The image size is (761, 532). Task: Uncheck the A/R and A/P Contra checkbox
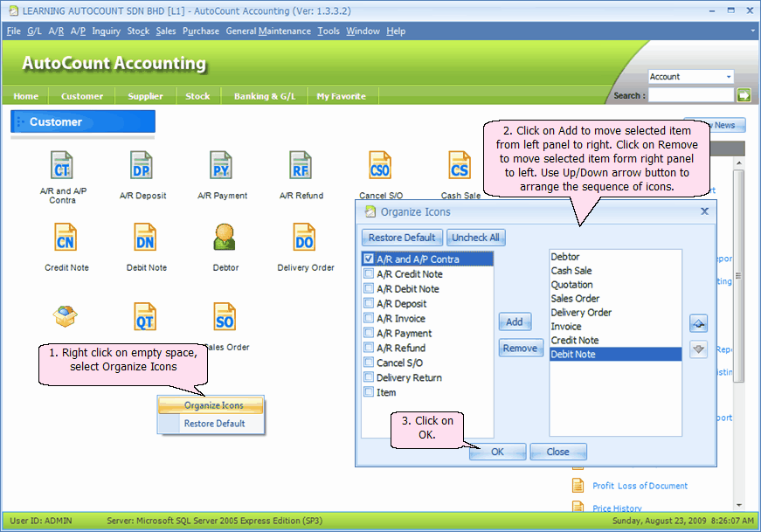(369, 259)
